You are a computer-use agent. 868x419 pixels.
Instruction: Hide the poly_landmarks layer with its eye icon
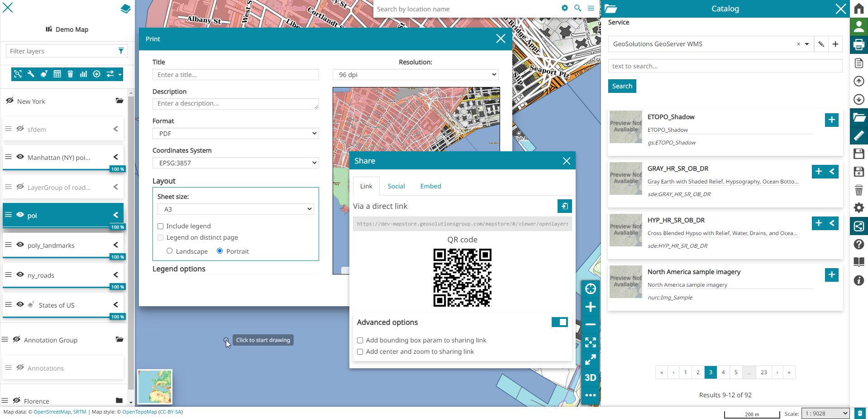pos(20,245)
